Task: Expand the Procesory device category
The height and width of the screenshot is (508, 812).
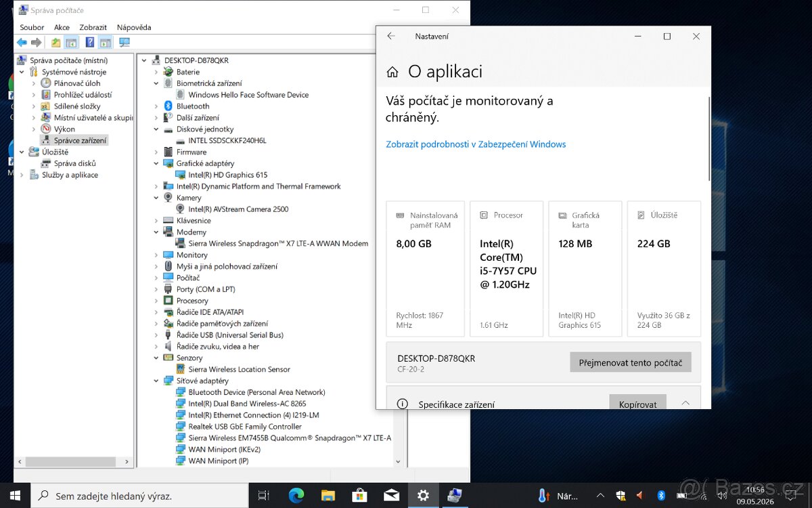Action: tap(156, 301)
